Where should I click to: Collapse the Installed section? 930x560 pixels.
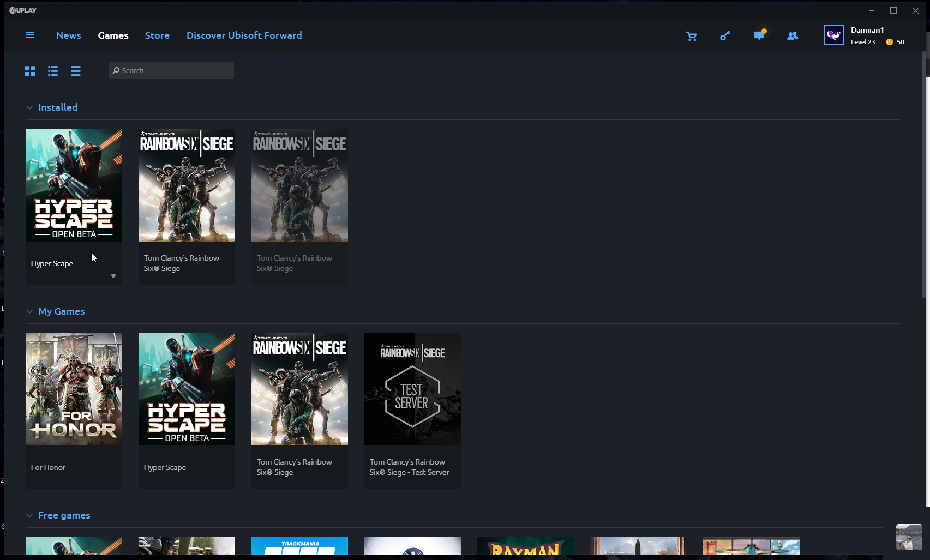click(29, 108)
